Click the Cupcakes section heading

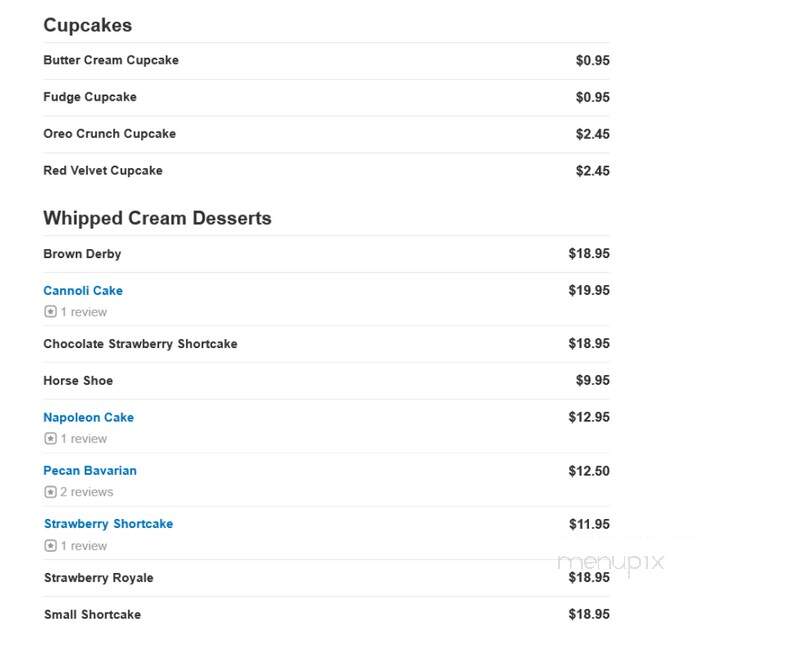[88, 25]
